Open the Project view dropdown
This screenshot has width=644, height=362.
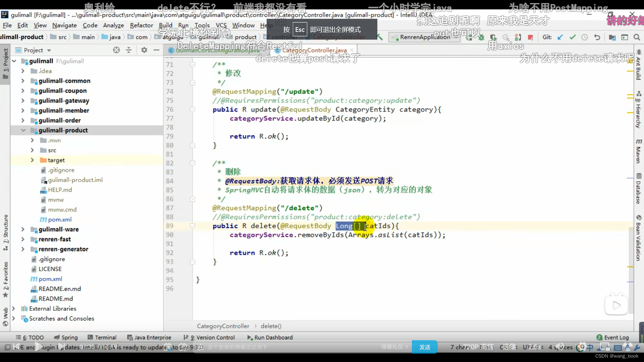(x=49, y=50)
